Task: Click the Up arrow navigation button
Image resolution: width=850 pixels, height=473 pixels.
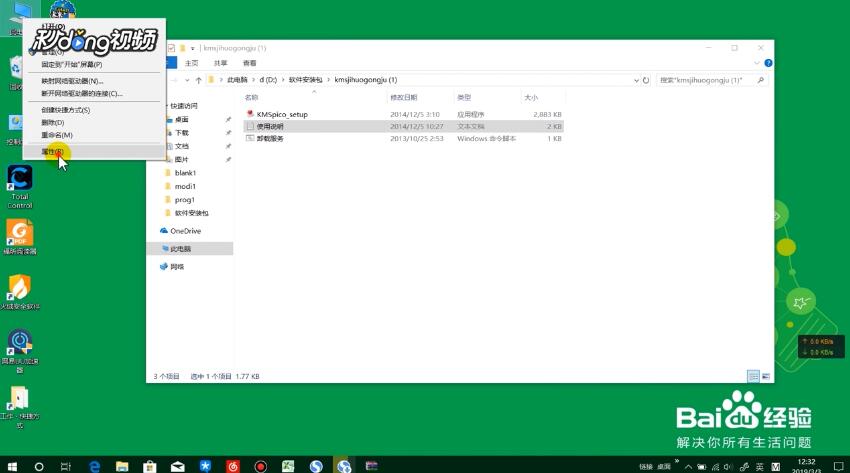Action: click(x=198, y=80)
